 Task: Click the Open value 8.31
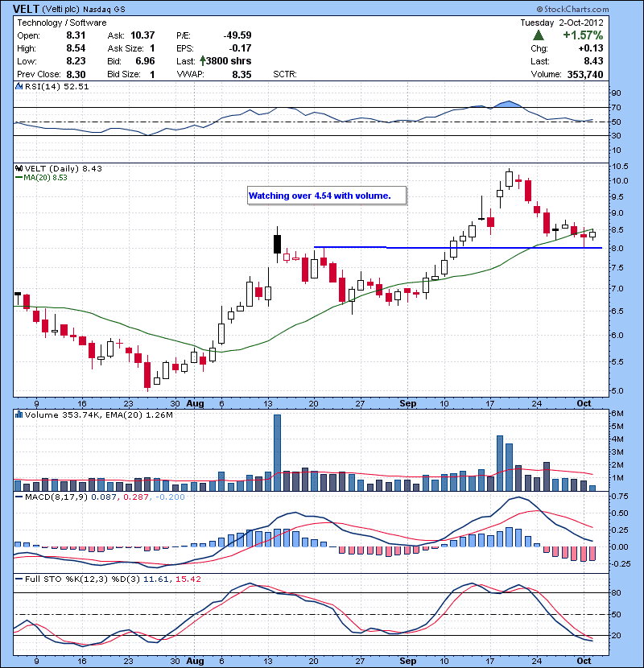point(76,35)
